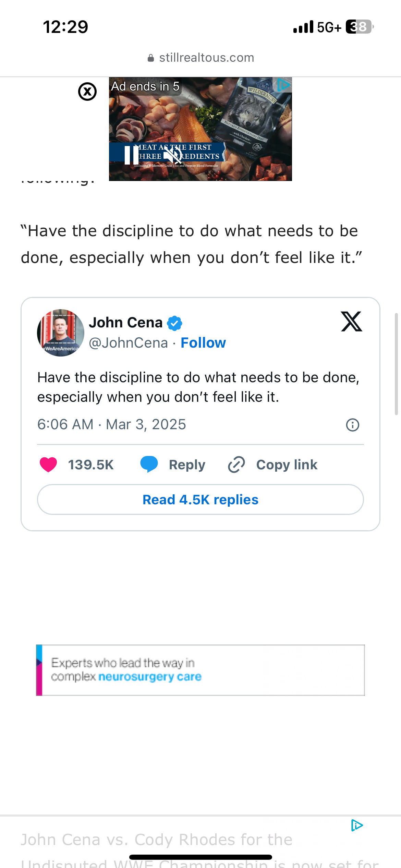Viewport: 401px width, 868px height.
Task: Tap the stillrealtous.com address bar
Action: click(200, 58)
